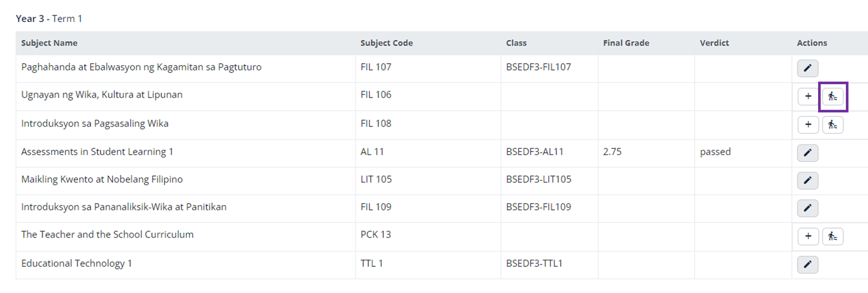Viewport: 868px width, 293px height.
Task: Click the 2.75 final grade value
Action: (612, 152)
